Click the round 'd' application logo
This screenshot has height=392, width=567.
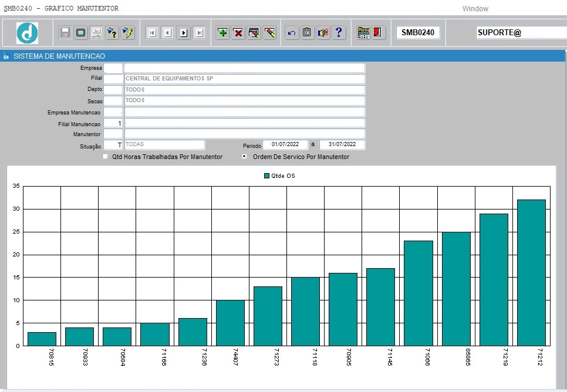(27, 33)
